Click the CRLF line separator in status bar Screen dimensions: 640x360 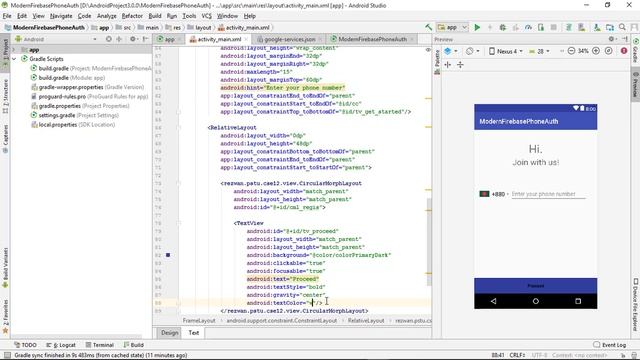517,355
